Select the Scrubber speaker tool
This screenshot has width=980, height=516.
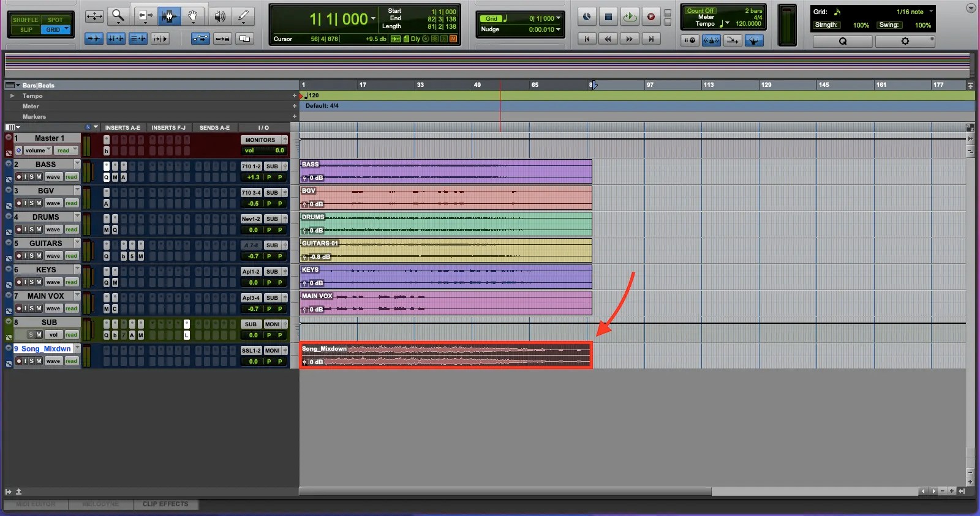(x=219, y=17)
